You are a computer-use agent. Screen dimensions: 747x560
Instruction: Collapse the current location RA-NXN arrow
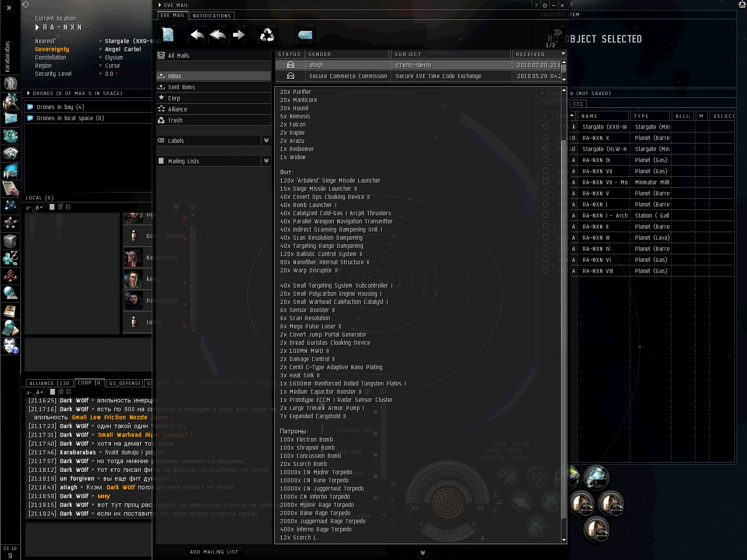[x=37, y=27]
